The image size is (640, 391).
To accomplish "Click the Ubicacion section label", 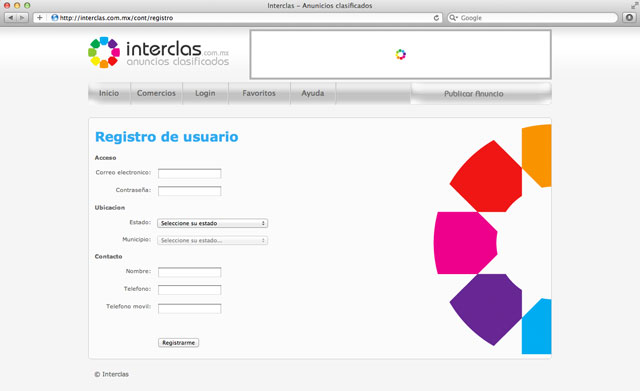I will (110, 207).
